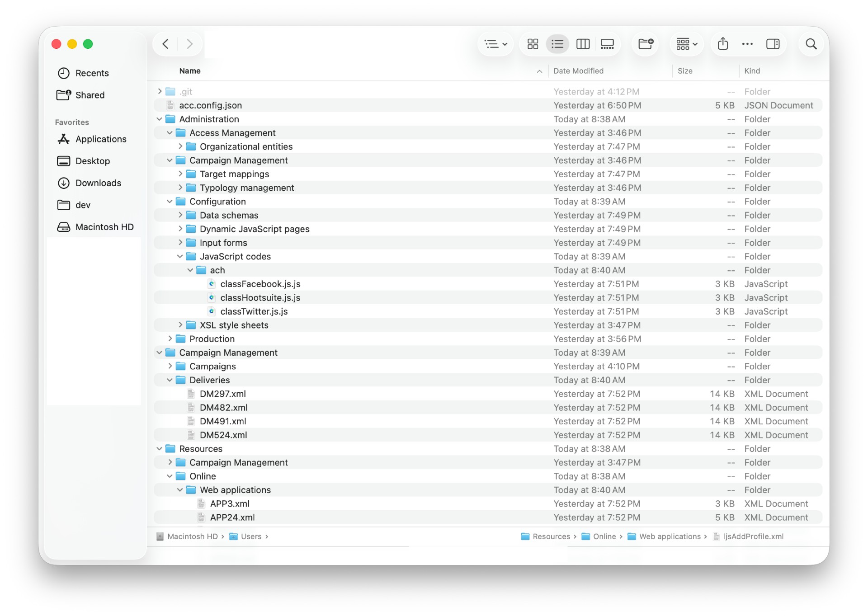Screen dimensions: 868x616
Task: Switch to list view
Action: tap(557, 44)
